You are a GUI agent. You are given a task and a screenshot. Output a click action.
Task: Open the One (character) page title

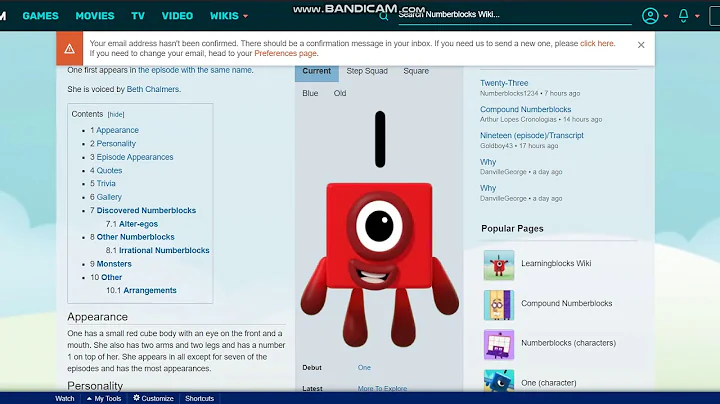548,383
